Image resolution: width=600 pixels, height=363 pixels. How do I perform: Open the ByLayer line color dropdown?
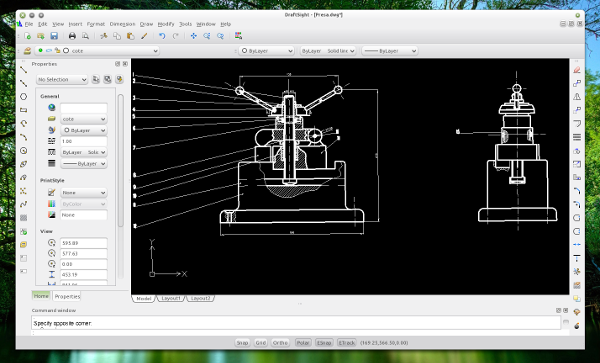[266, 50]
